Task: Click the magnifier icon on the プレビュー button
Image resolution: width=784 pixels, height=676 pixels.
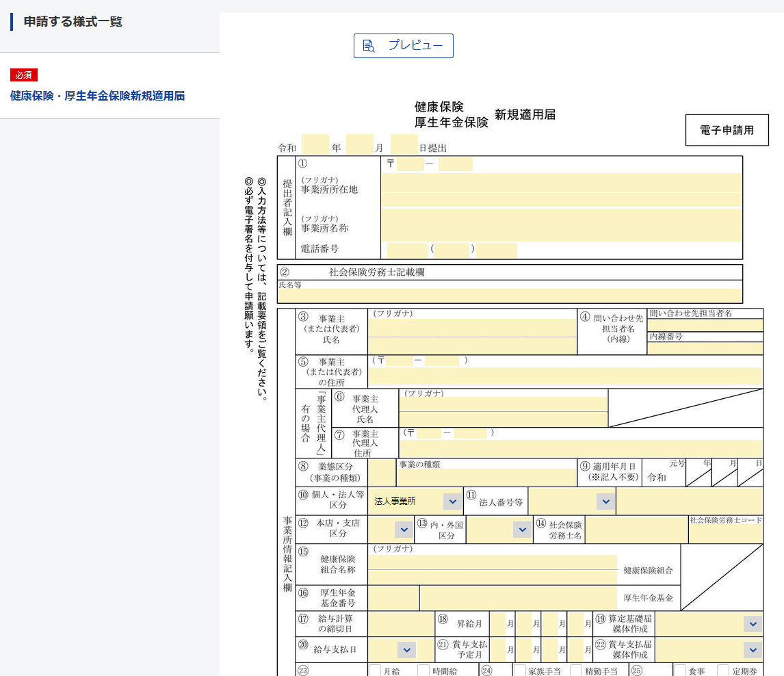Action: tap(369, 46)
